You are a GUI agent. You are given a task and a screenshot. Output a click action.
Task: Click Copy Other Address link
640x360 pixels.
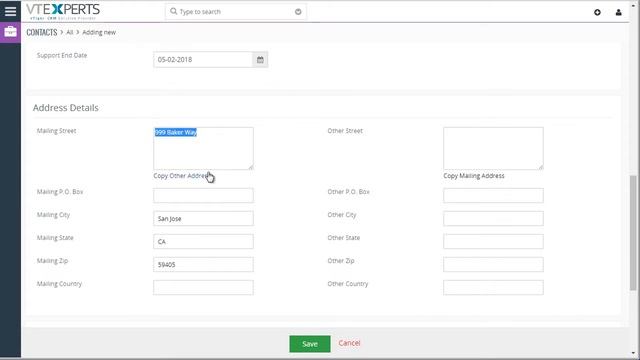tap(181, 176)
